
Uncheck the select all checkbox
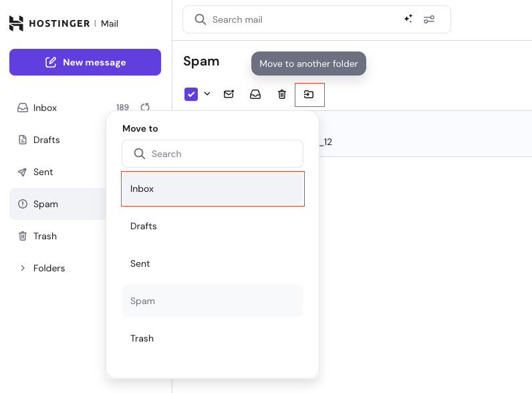point(191,94)
